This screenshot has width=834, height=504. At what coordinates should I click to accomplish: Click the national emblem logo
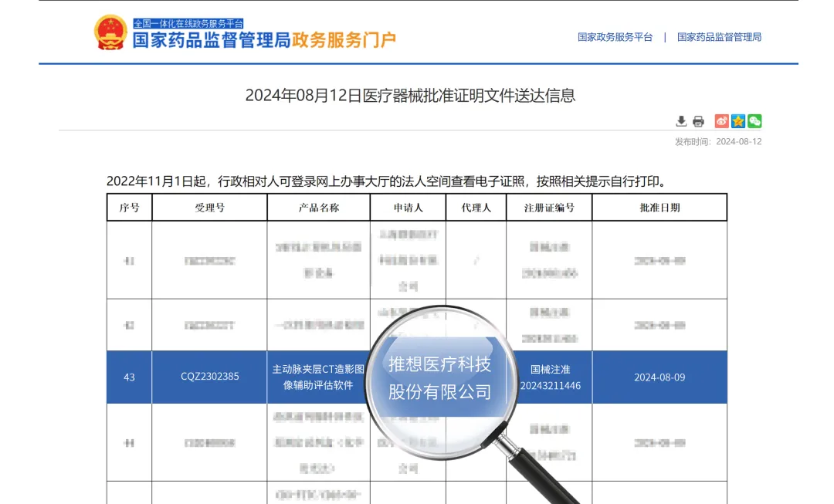[x=110, y=32]
